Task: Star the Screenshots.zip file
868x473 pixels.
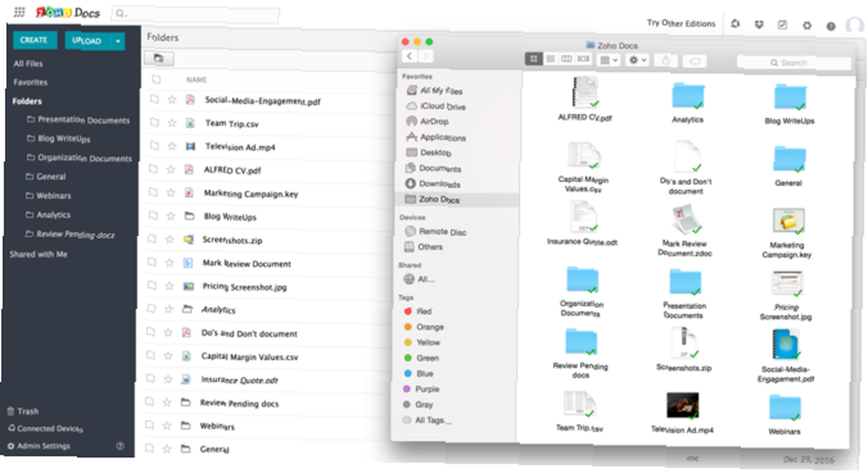Action: [x=170, y=239]
